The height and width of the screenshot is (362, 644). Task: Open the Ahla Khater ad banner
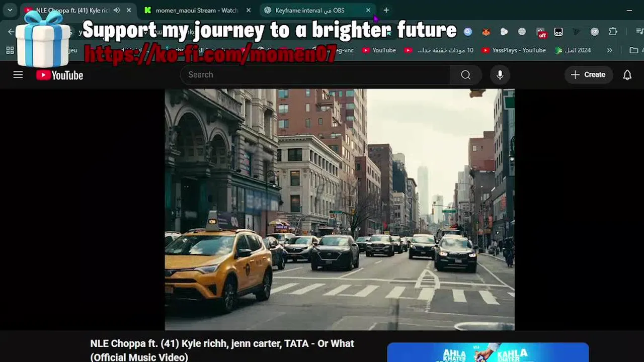[488, 352]
